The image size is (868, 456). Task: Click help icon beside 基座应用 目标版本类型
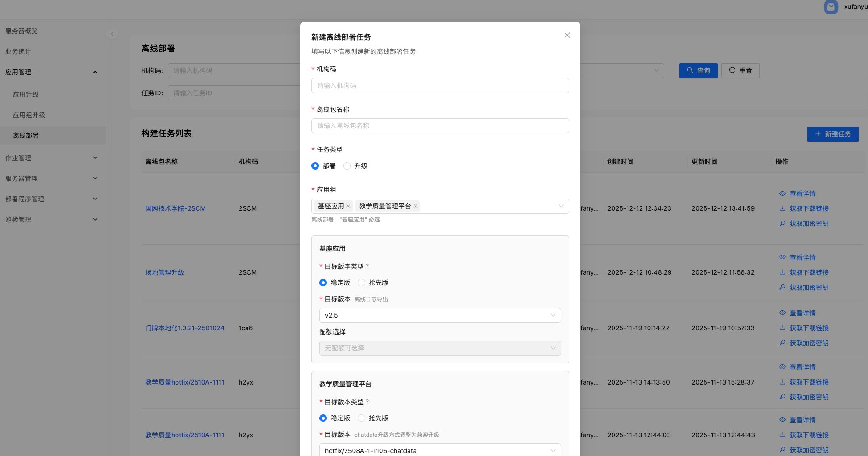pyautogui.click(x=367, y=266)
